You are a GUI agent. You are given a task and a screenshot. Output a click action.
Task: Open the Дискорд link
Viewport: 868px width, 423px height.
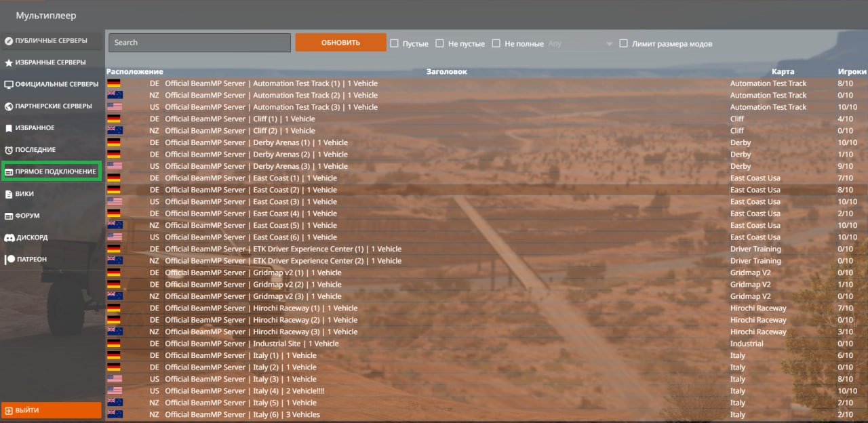(x=52, y=238)
